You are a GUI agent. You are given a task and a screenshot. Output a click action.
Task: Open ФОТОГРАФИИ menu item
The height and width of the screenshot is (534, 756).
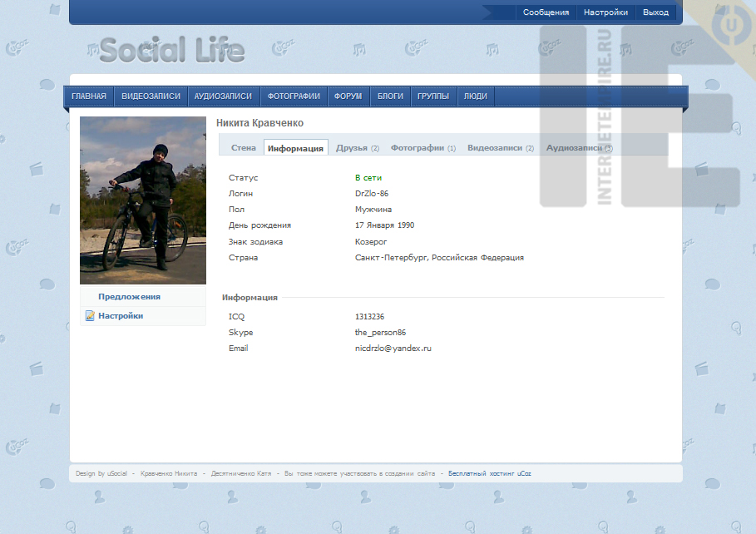pyautogui.click(x=294, y=96)
